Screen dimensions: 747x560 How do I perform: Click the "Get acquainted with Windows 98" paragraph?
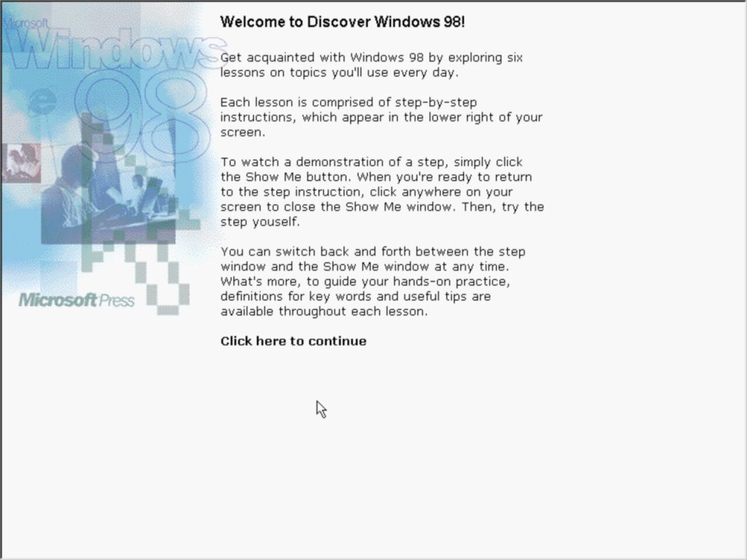[371, 65]
